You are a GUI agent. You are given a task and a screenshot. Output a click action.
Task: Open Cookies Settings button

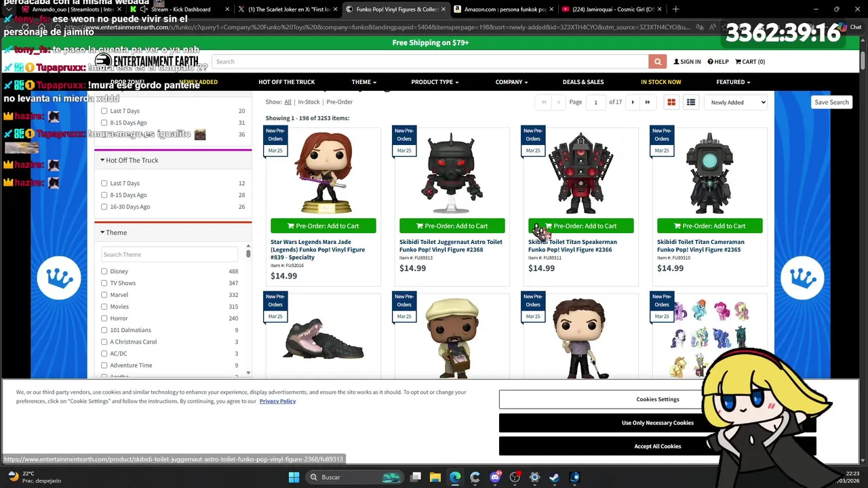pyautogui.click(x=658, y=399)
